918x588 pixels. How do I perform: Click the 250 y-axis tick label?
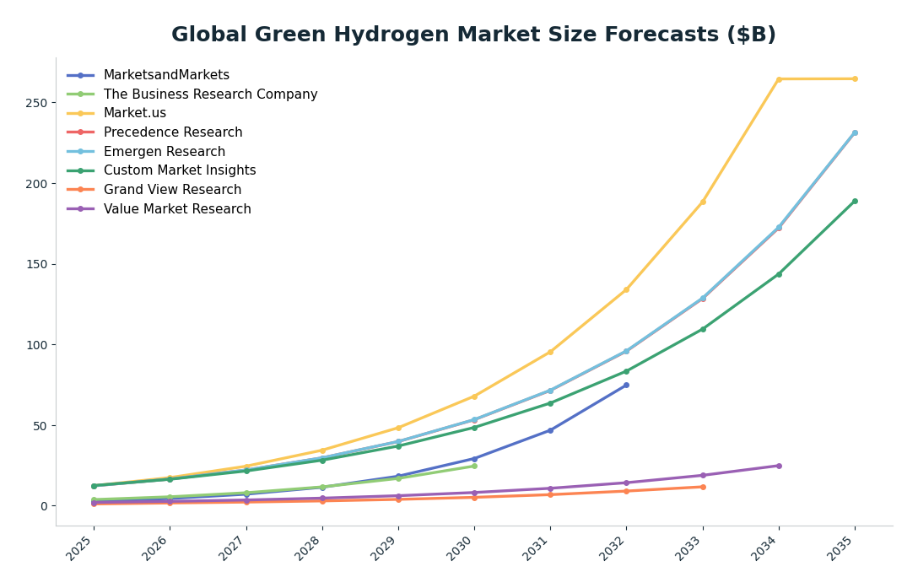(36, 103)
